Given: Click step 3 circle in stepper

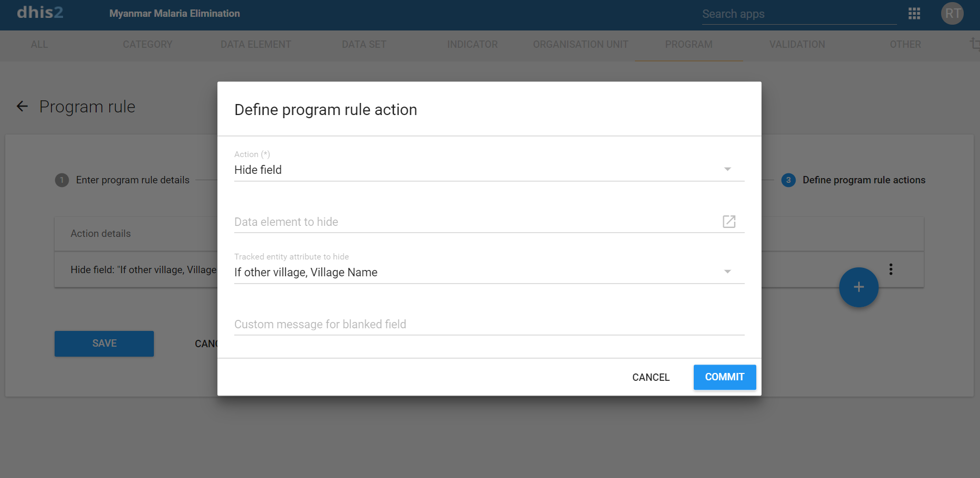Looking at the screenshot, I should tap(788, 180).
